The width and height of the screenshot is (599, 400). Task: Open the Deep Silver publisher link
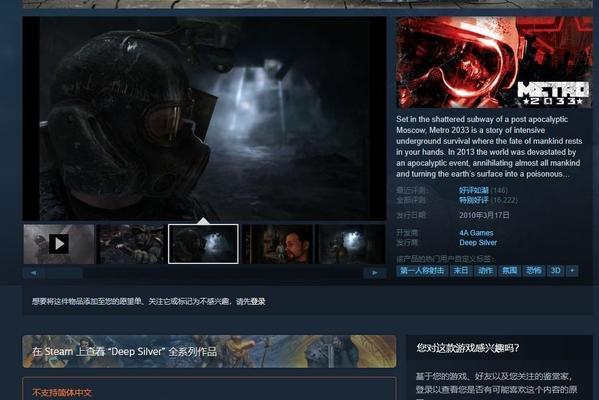[478, 243]
